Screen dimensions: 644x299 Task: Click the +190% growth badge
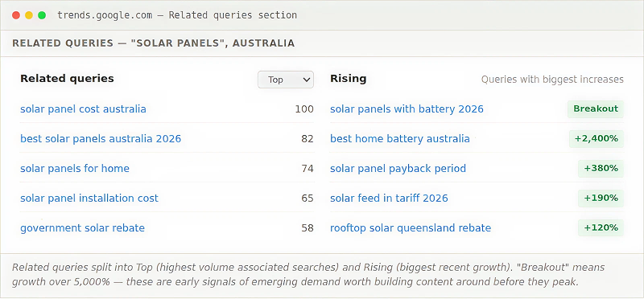(x=601, y=198)
